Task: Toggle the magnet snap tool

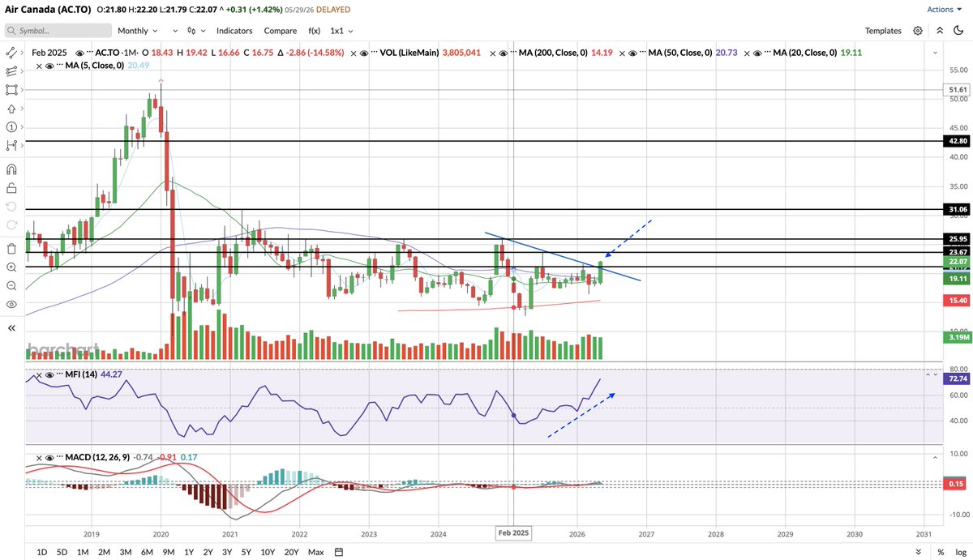Action: (x=11, y=169)
